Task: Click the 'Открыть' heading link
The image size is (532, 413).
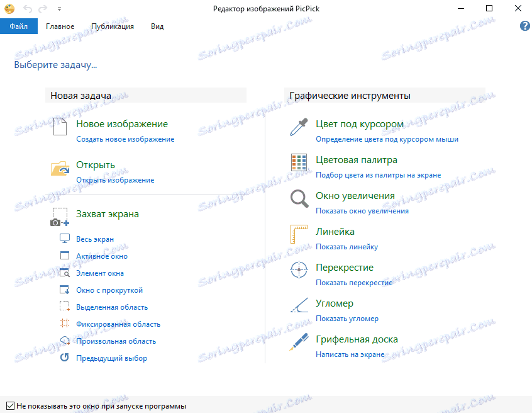Action: click(x=96, y=165)
